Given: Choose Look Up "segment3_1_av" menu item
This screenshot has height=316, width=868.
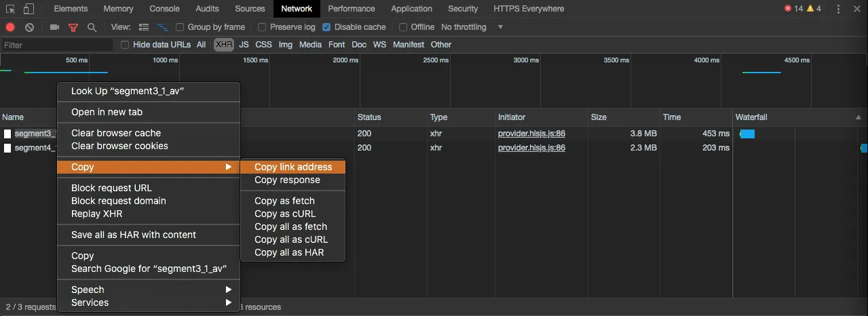Looking at the screenshot, I should (149, 91).
